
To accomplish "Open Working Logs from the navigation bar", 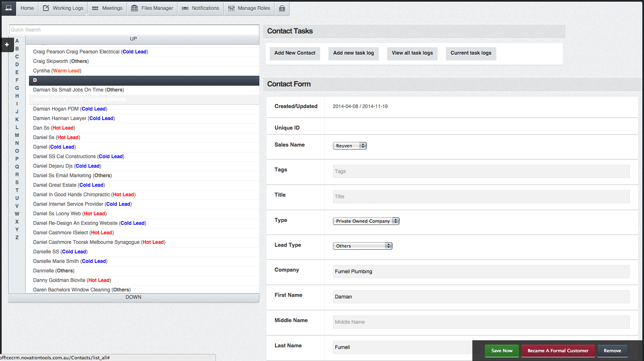I will point(63,8).
